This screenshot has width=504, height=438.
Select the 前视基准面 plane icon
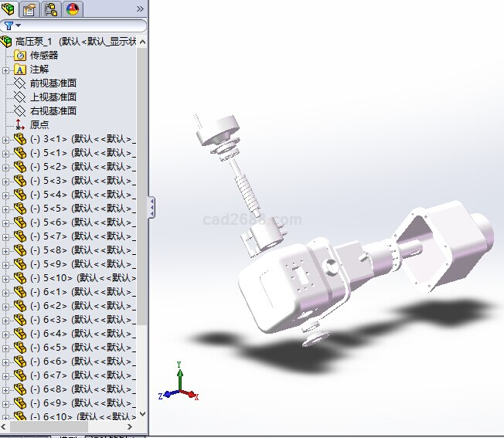20,83
